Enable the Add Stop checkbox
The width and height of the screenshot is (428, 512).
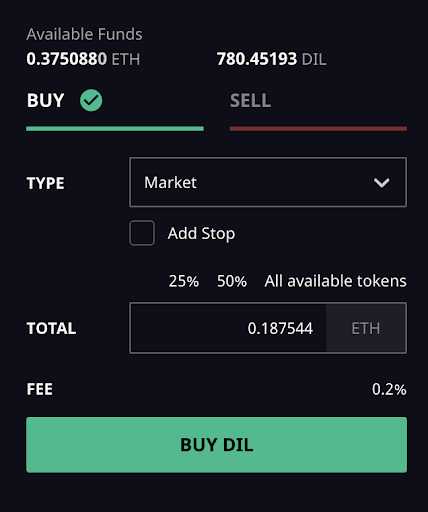coord(142,233)
